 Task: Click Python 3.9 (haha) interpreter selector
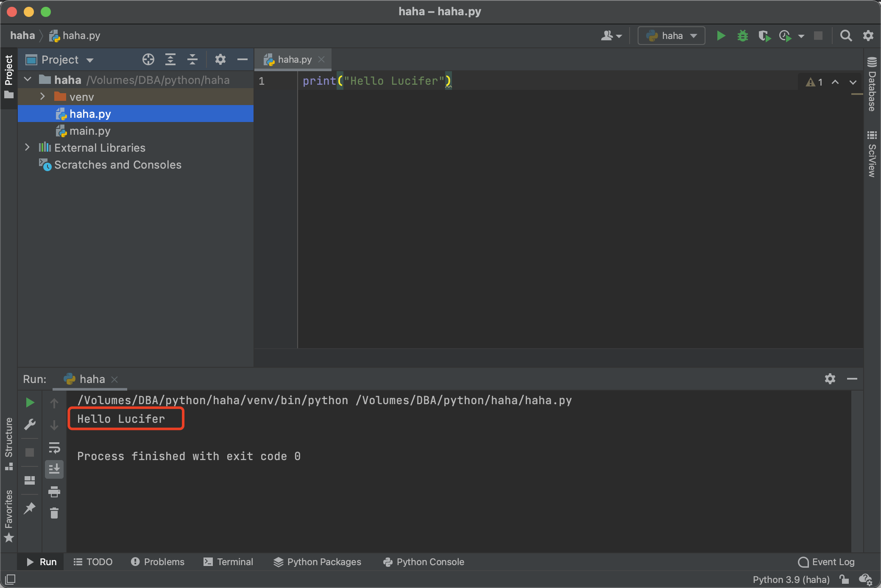pyautogui.click(x=791, y=579)
